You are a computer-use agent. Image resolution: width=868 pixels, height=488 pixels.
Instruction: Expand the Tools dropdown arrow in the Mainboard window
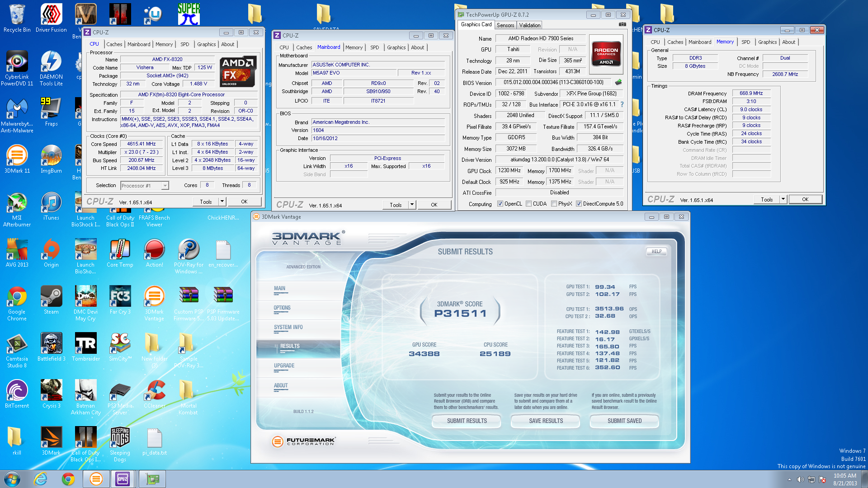click(x=412, y=205)
